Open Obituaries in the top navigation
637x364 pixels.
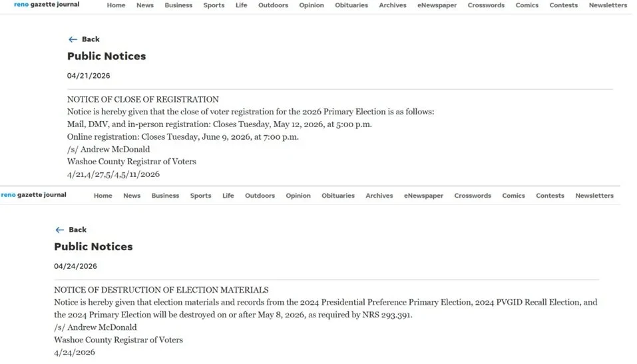[x=351, y=5]
